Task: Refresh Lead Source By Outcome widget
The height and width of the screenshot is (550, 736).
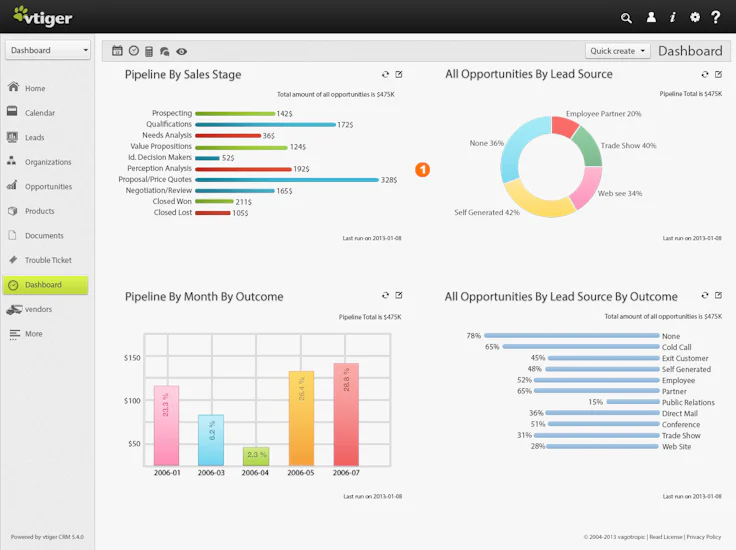Action: point(705,295)
